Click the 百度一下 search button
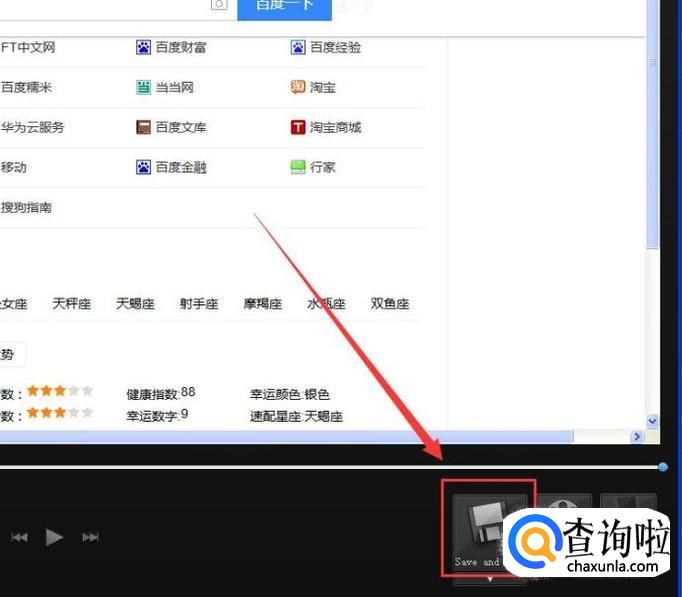 tap(284, 9)
